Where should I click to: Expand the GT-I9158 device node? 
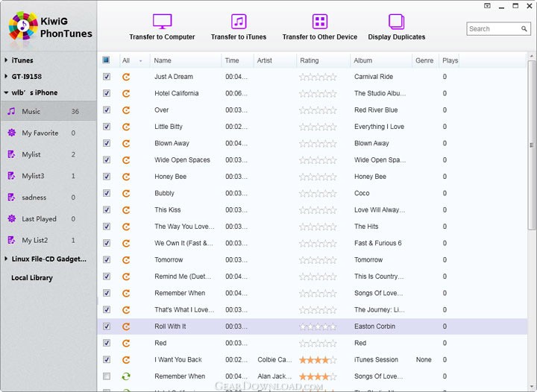coord(6,76)
